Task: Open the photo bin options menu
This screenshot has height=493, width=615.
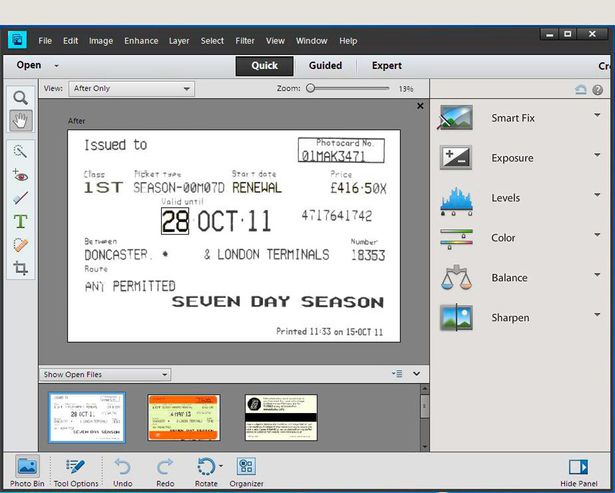Action: tap(397, 374)
